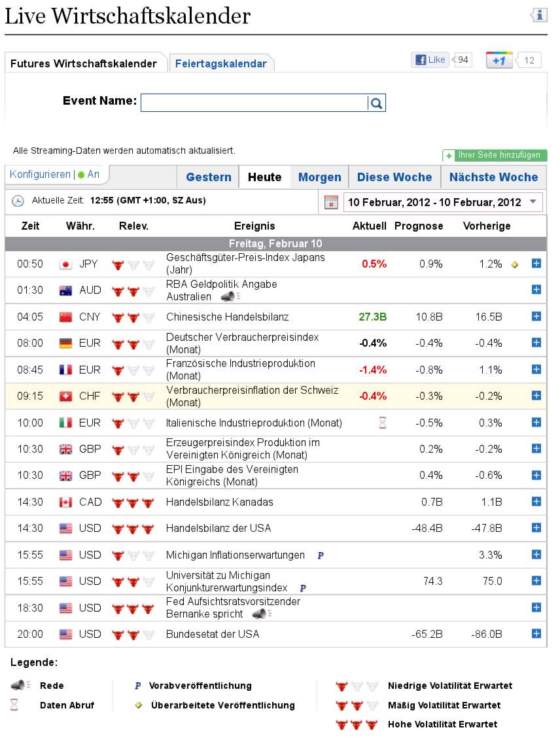
Task: Click the Facebook Like button
Action: 430,60
